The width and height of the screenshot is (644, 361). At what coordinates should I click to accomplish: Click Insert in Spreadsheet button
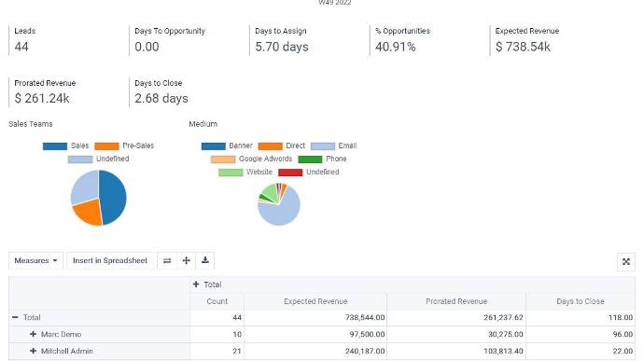(x=109, y=261)
